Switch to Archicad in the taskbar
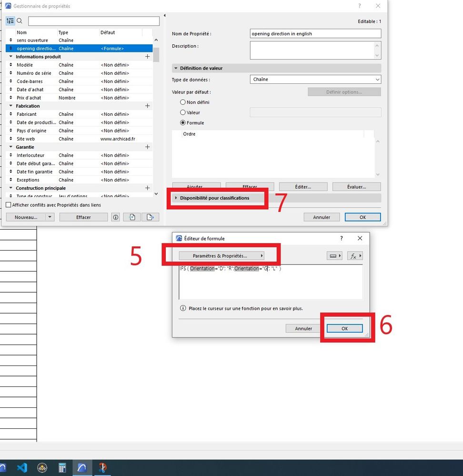The image size is (463, 476). pos(82,467)
